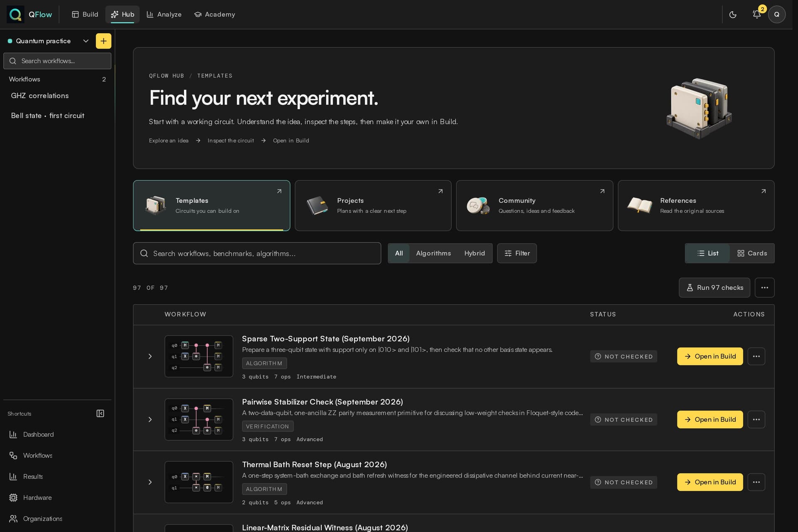The width and height of the screenshot is (798, 532).
Task: Open Sparse Two-Support State in Build
Action: pos(710,357)
